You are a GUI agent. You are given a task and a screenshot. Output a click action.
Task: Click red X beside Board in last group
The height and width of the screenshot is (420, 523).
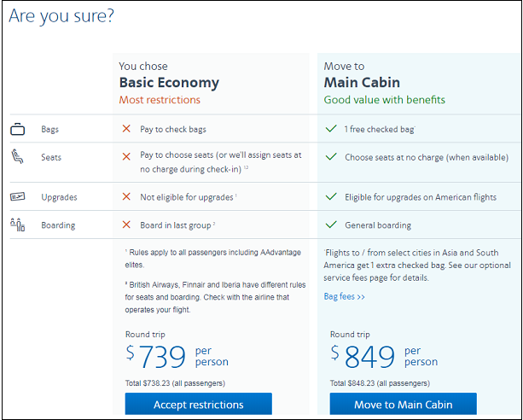point(126,225)
